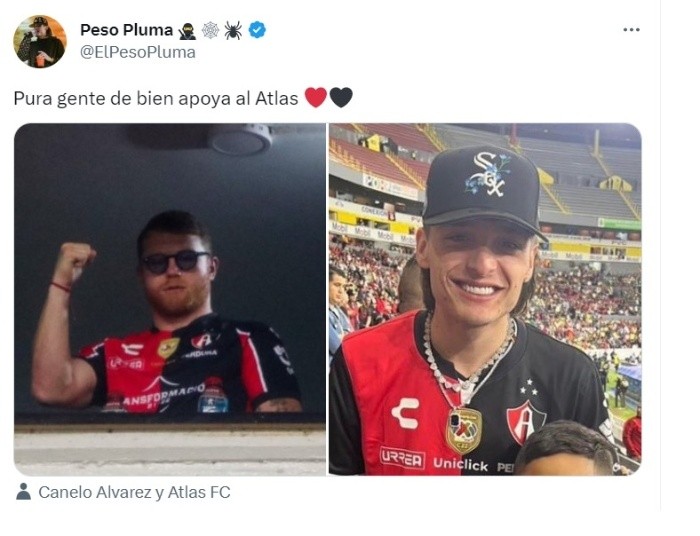Click the black heart emoji
Viewport: 700px width, 536px height.
[x=341, y=98]
